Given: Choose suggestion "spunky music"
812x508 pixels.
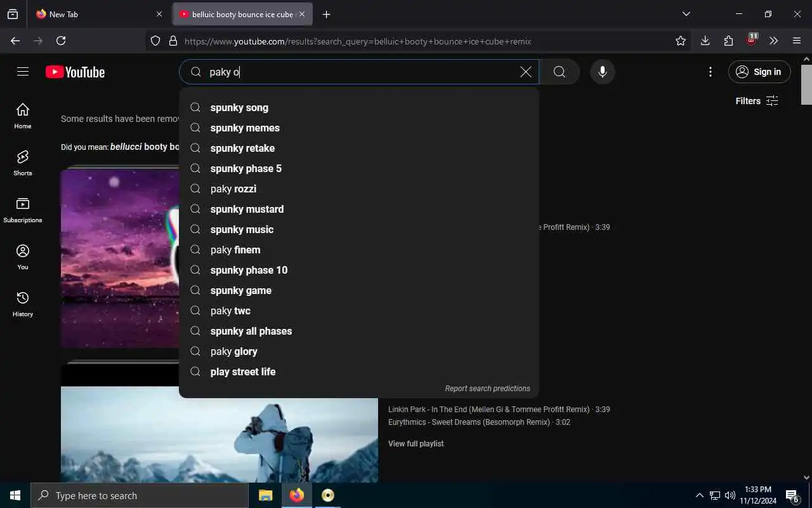Looking at the screenshot, I should (359, 229).
